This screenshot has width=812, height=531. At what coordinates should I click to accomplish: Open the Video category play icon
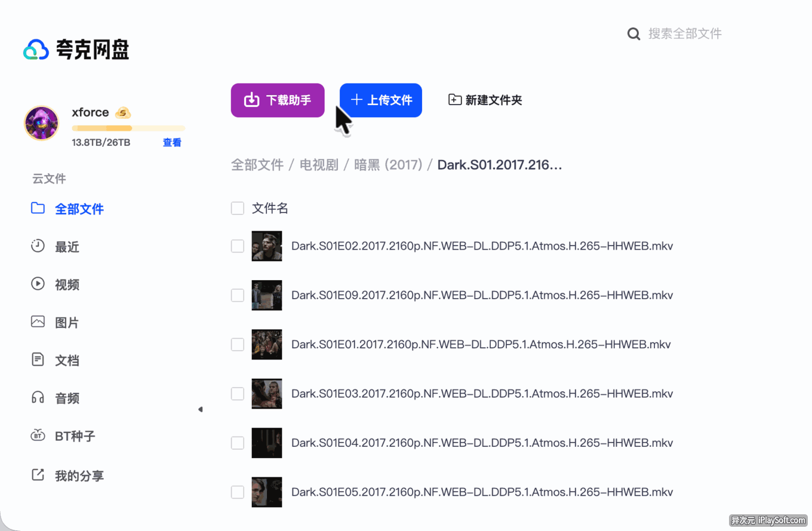(x=38, y=284)
